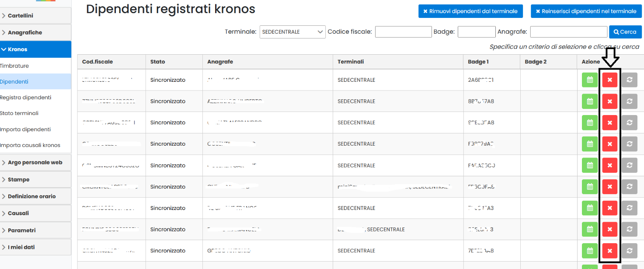Open the Terminale SEDECENTRALE dropdown
644x269 pixels.
pyautogui.click(x=292, y=32)
